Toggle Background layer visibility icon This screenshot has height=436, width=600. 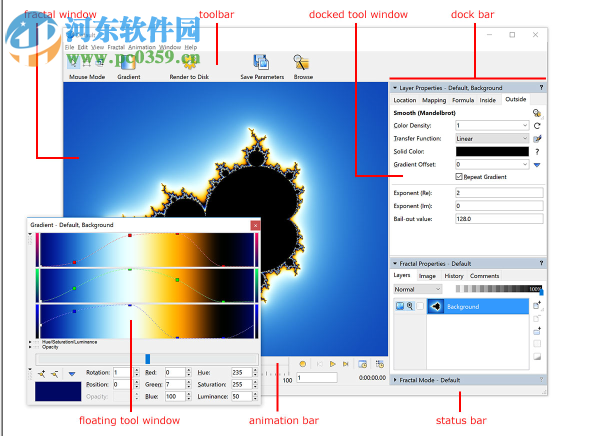pos(400,306)
